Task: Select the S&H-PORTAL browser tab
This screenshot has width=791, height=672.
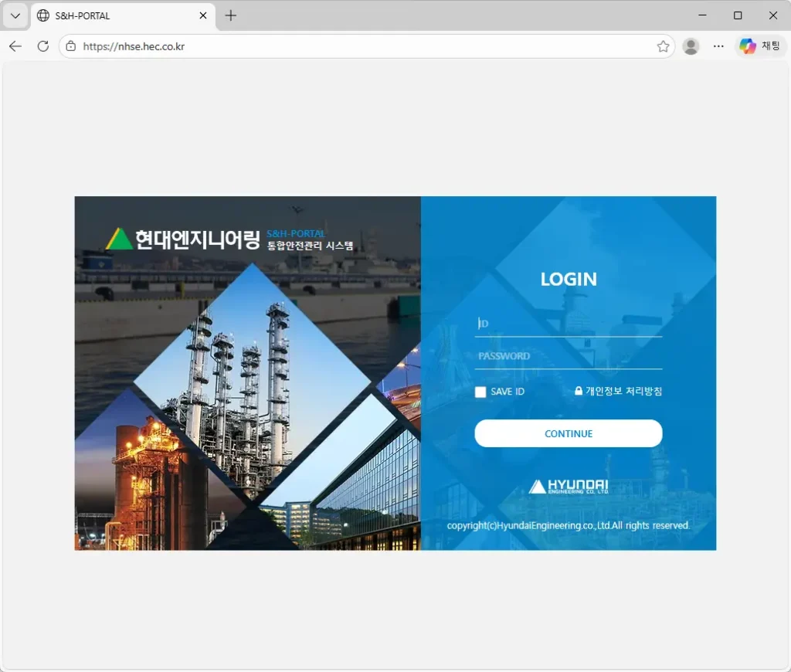Action: pyautogui.click(x=116, y=15)
